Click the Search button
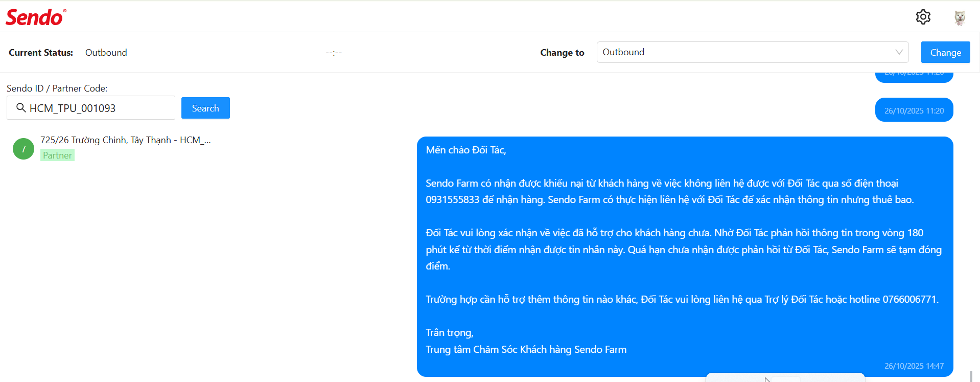Image resolution: width=980 pixels, height=382 pixels. [205, 108]
